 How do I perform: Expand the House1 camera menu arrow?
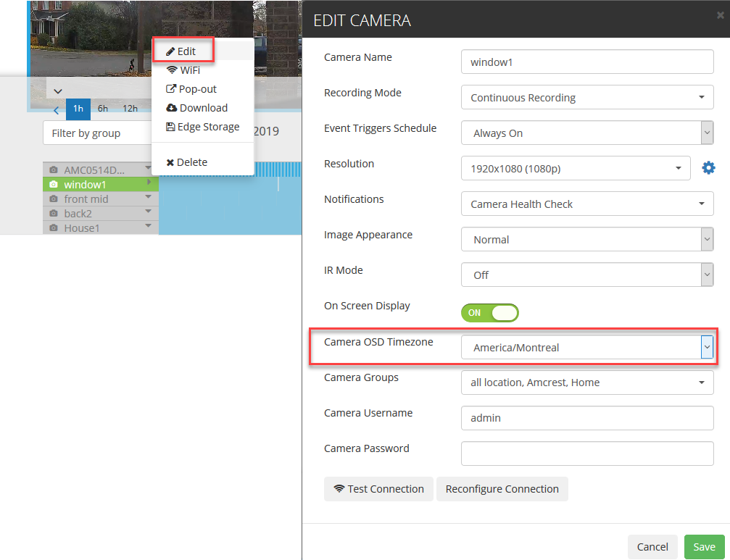coord(148,225)
